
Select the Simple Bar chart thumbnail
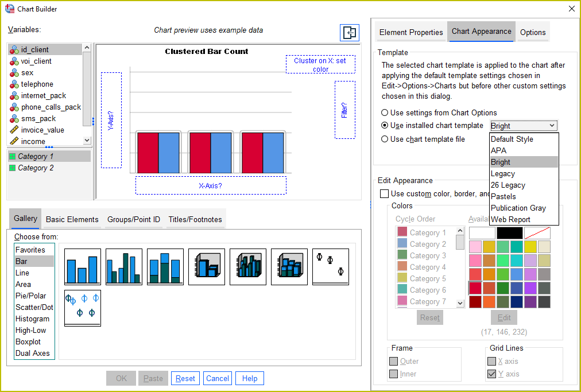(83, 267)
